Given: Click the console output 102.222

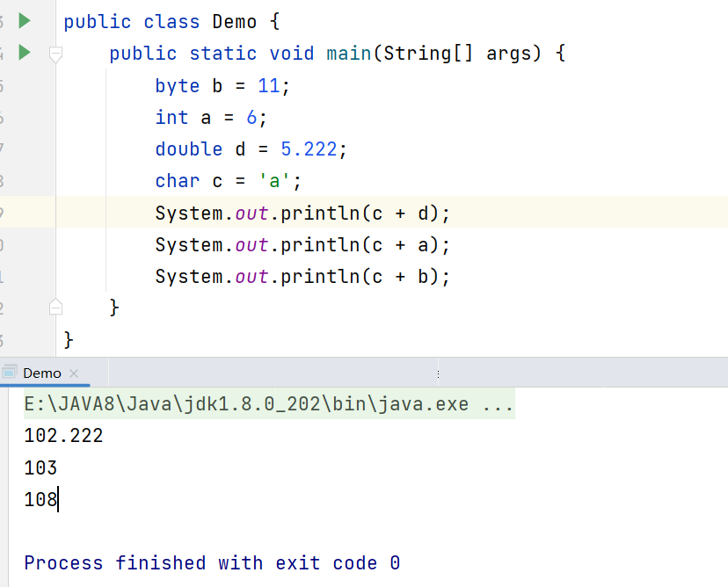Looking at the screenshot, I should pyautogui.click(x=63, y=436).
